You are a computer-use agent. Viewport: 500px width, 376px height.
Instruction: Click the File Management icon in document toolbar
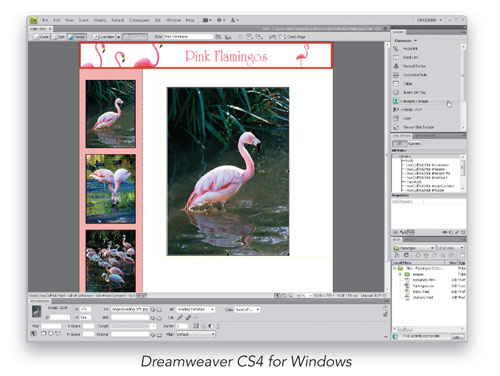click(219, 37)
